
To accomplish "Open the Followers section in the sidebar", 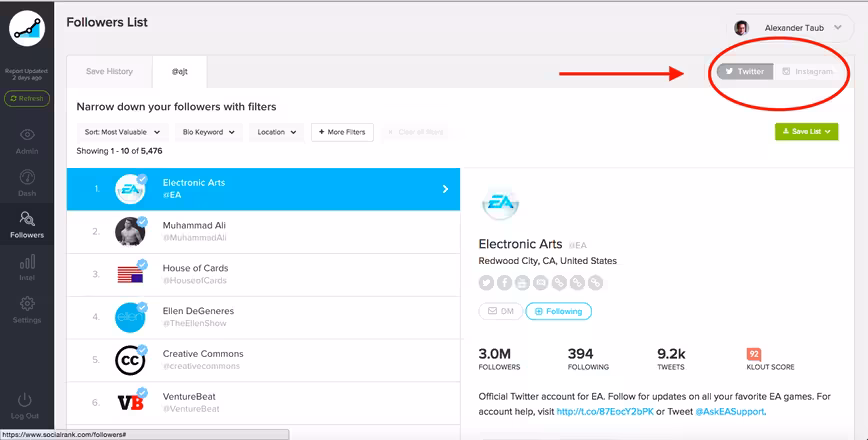I will pos(27,225).
